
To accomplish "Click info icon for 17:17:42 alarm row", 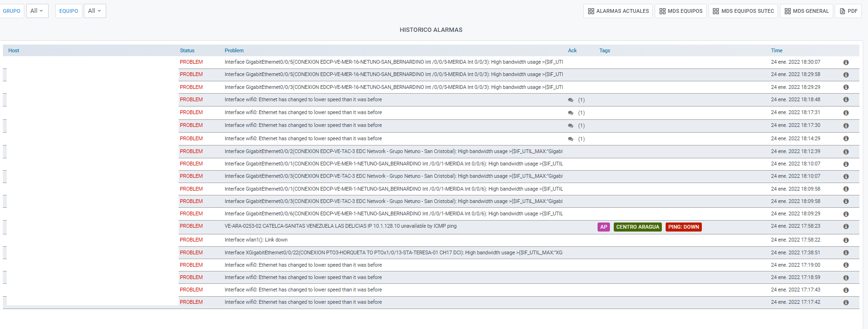I will point(846,302).
